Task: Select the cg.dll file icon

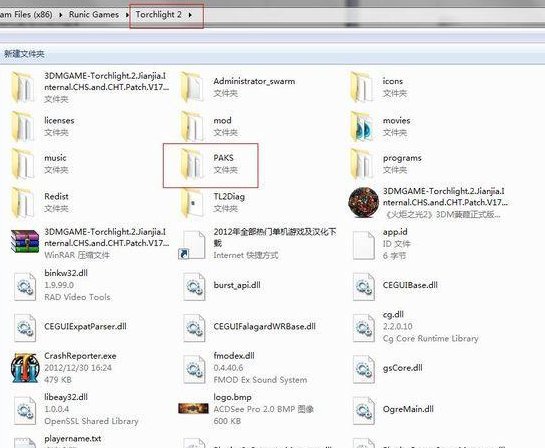Action: click(x=364, y=328)
